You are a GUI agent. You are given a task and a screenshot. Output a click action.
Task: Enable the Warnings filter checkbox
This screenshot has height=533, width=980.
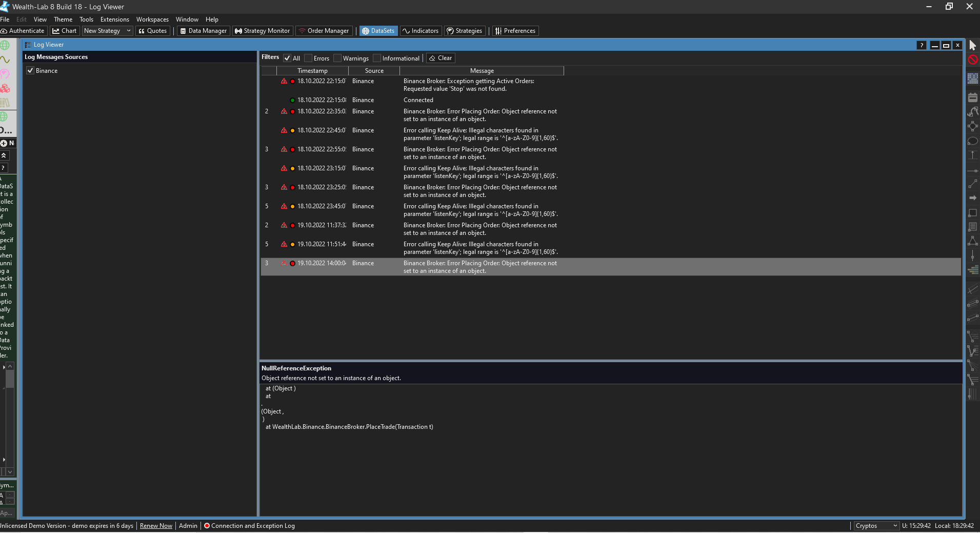[x=337, y=58]
